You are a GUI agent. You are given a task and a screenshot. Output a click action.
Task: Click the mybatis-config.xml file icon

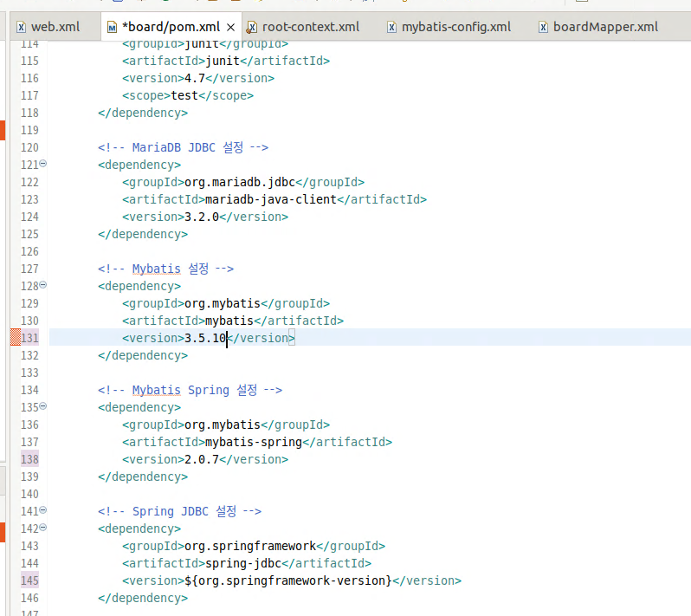tap(391, 28)
